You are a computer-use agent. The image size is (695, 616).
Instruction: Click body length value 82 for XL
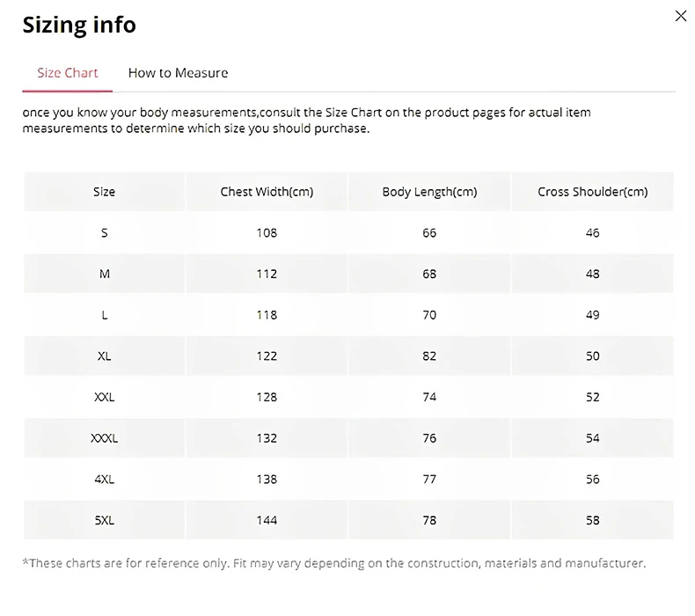pos(429,356)
